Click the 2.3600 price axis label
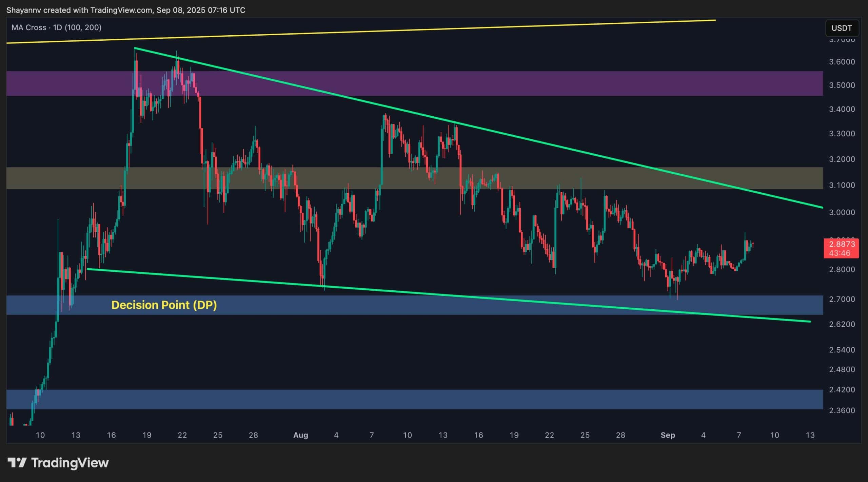 pos(842,410)
